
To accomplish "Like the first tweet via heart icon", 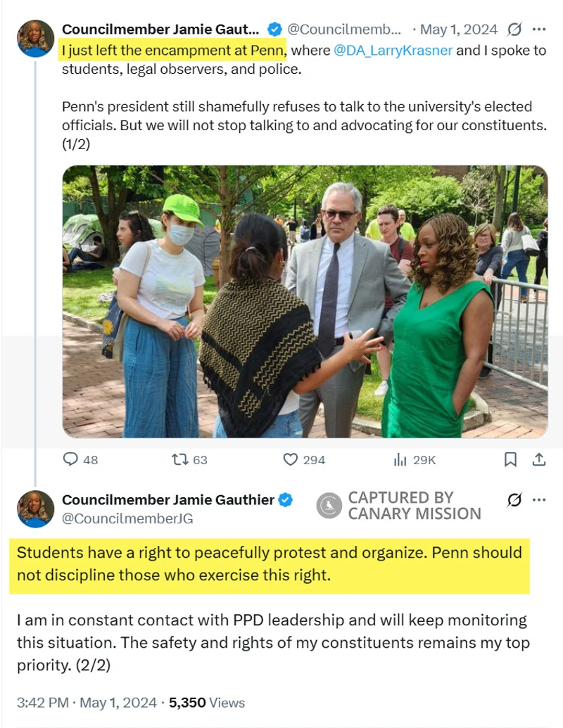I will click(x=291, y=459).
